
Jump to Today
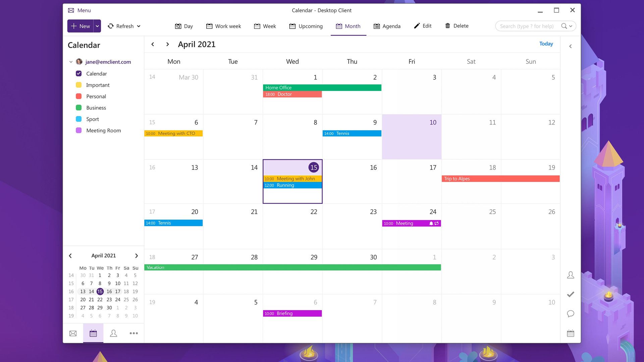point(546,44)
